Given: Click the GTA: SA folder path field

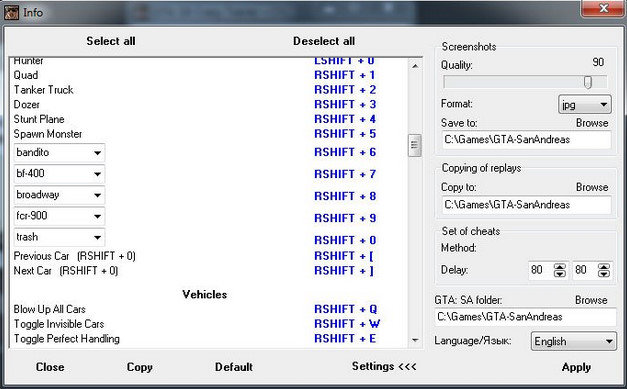Looking at the screenshot, I should [x=525, y=317].
